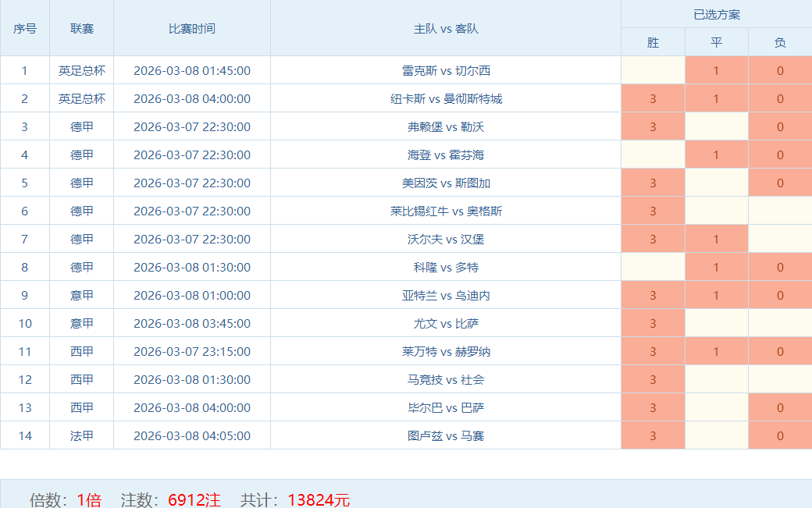Open the 海登 vs 霍芬海 match
Screen dimensions: 812x508
pyautogui.click(x=446, y=155)
